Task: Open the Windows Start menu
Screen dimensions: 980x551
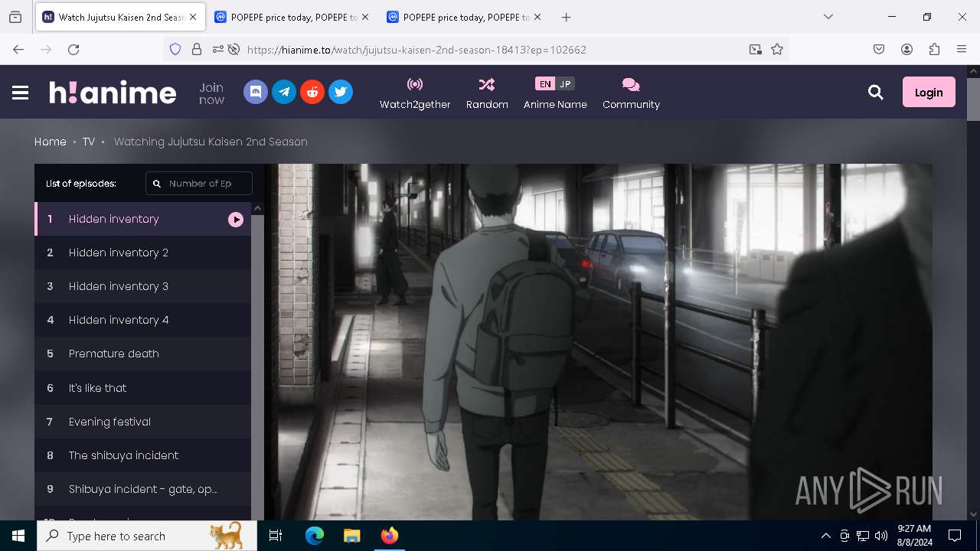Action: pos(18,536)
